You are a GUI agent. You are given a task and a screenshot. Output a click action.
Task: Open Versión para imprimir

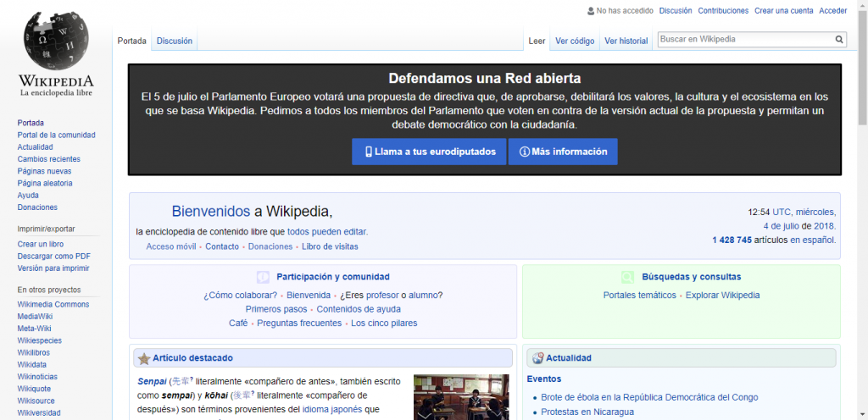coord(53,268)
